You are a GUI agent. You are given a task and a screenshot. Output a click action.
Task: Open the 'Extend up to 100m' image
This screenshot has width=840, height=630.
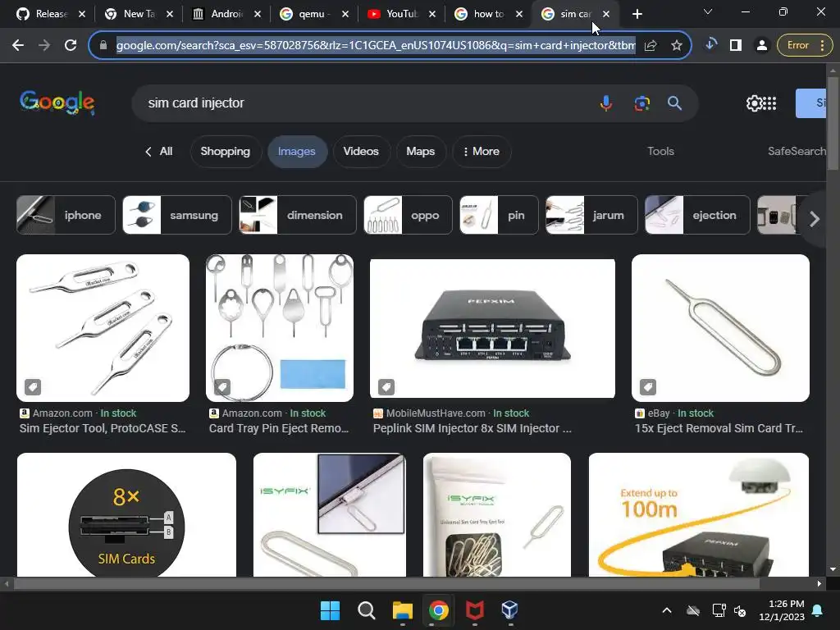coord(699,515)
